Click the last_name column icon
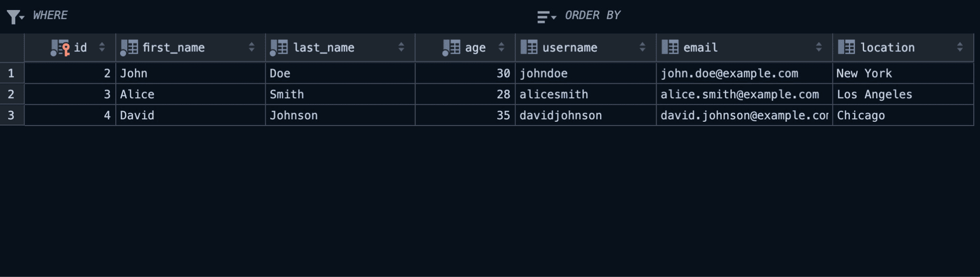Screen dimensions: 980x277 [279, 47]
